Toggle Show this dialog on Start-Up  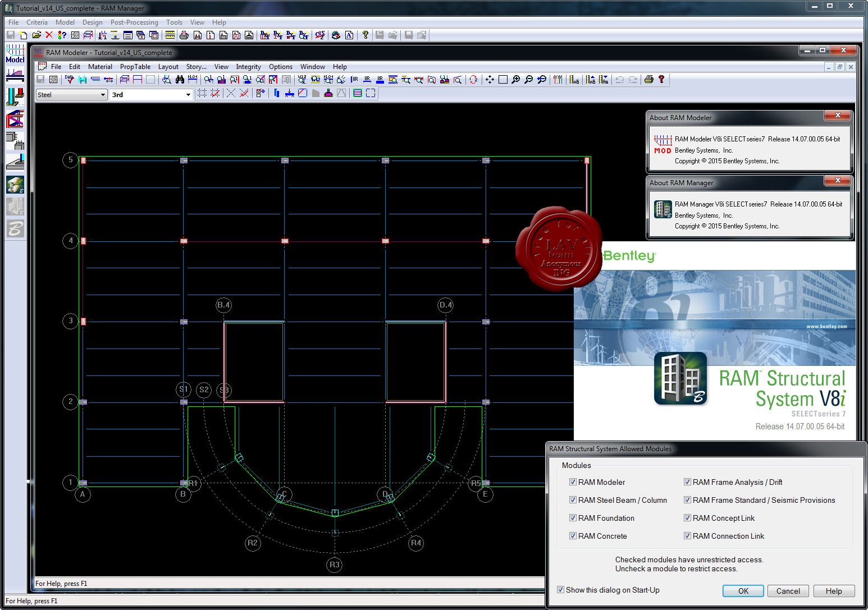coord(560,590)
